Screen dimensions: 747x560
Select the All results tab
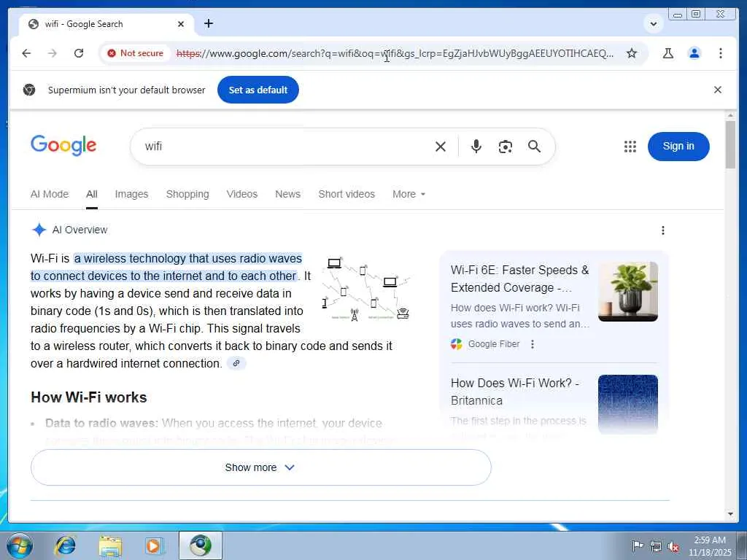tap(92, 194)
